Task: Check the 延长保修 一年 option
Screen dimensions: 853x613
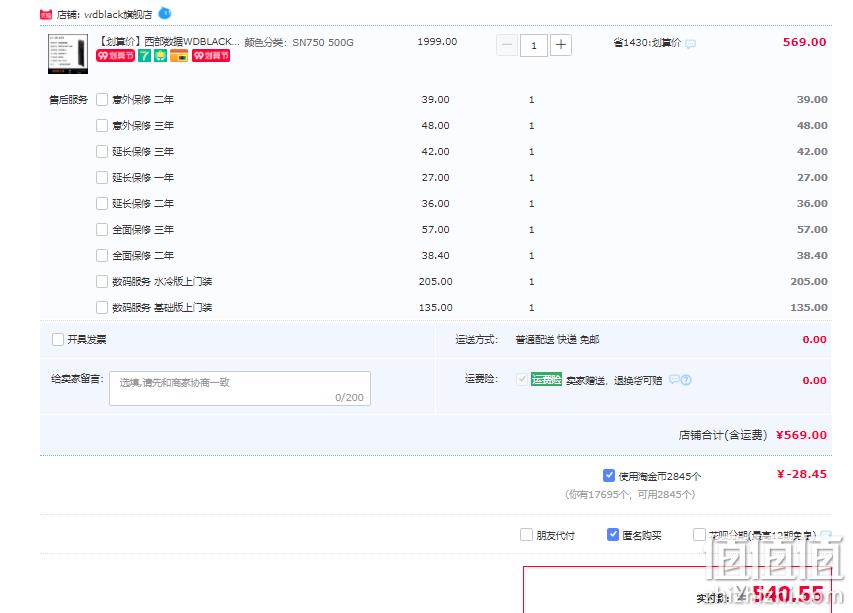Action: 102,177
